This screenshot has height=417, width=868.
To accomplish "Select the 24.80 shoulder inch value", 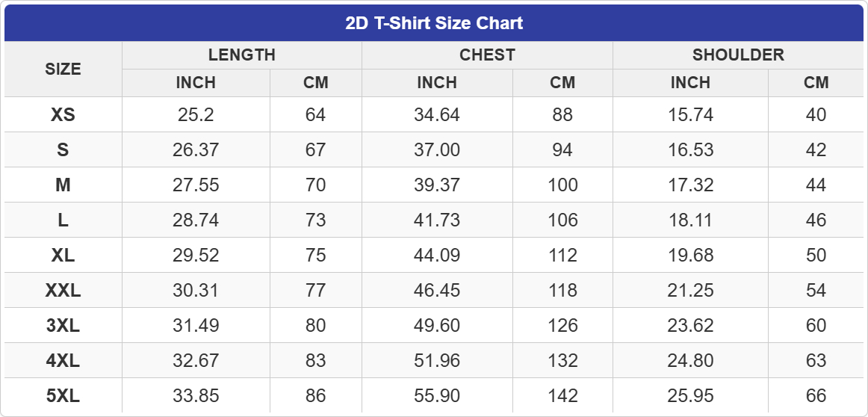I will pyautogui.click(x=690, y=360).
